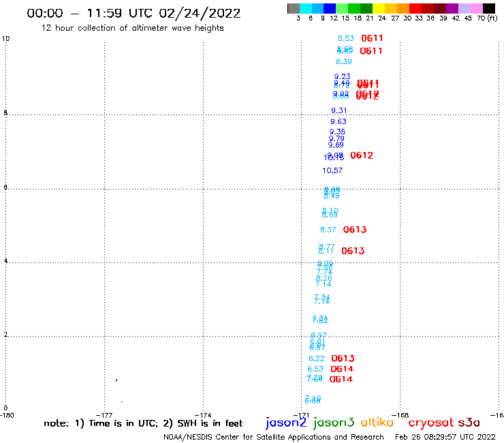Select the orange altika label
The width and height of the screenshot is (504, 443).
pos(377,423)
